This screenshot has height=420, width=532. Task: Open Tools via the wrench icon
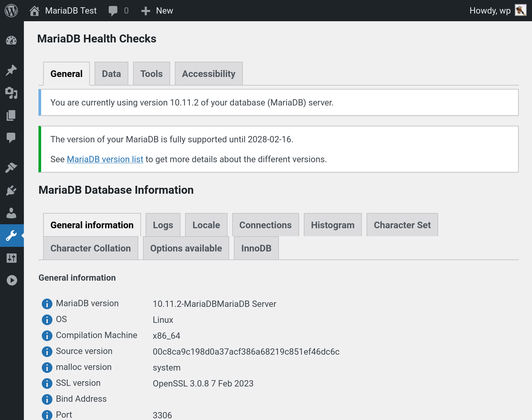point(11,236)
